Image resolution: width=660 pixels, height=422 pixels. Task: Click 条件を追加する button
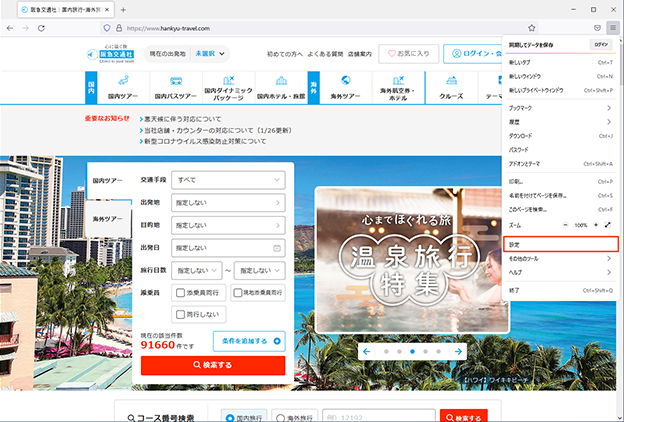tap(248, 341)
